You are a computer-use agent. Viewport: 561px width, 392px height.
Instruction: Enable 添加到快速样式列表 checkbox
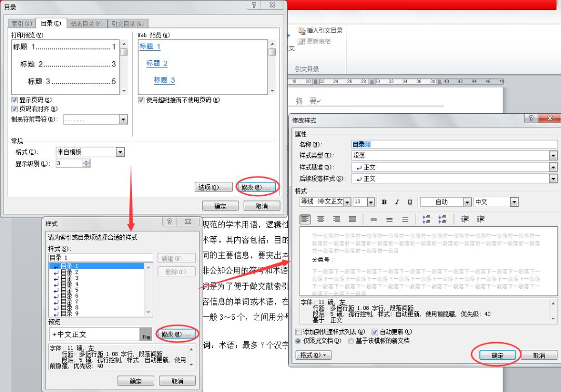click(x=298, y=332)
